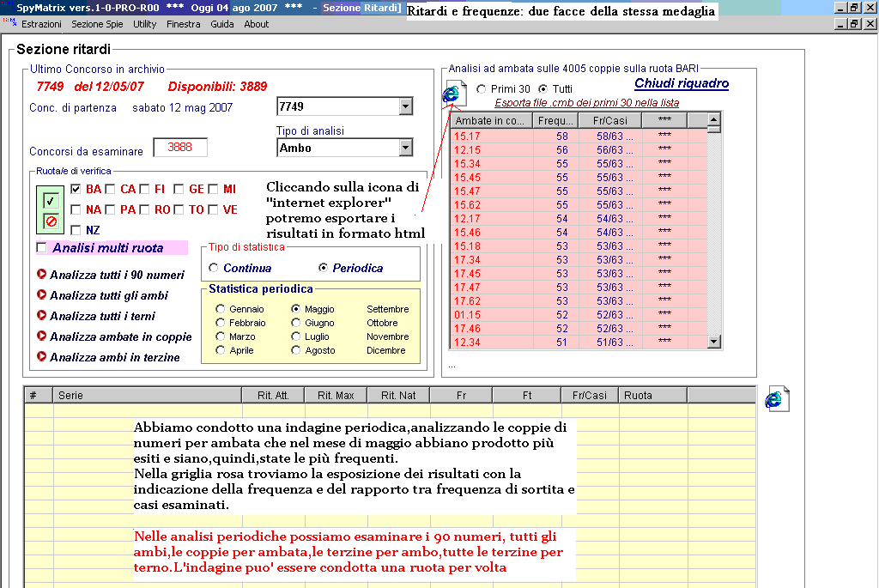879x588 pixels.
Task: Click the Rit. Nat column header
Action: (398, 395)
